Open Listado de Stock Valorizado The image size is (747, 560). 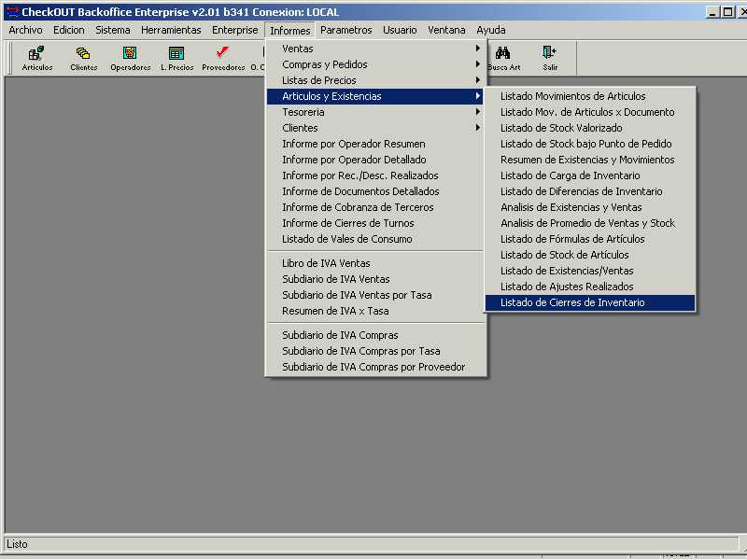(x=590, y=128)
